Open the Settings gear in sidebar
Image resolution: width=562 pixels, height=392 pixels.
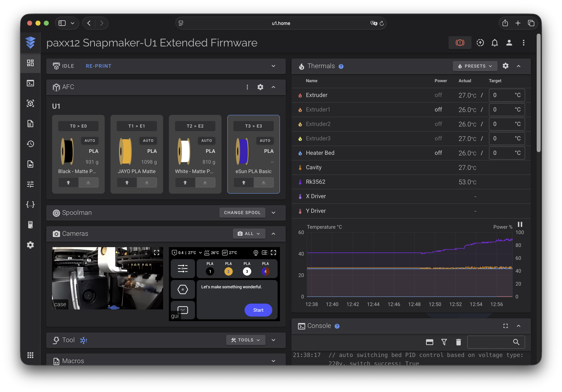click(x=30, y=245)
